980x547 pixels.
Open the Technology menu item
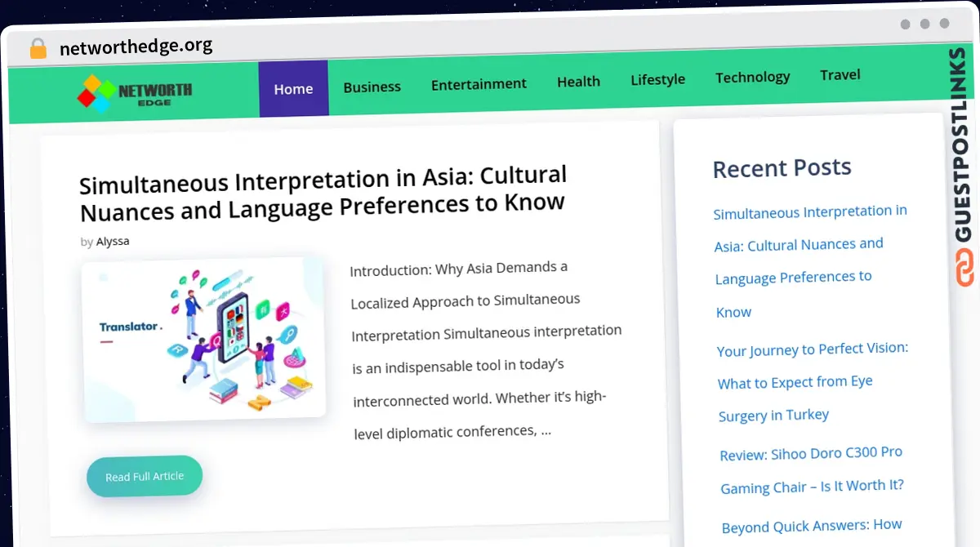tap(752, 78)
